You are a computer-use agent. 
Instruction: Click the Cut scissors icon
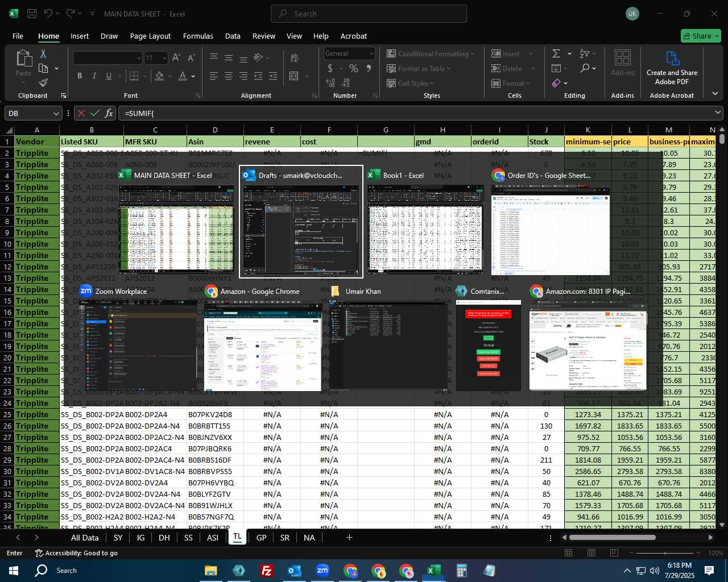coord(43,53)
